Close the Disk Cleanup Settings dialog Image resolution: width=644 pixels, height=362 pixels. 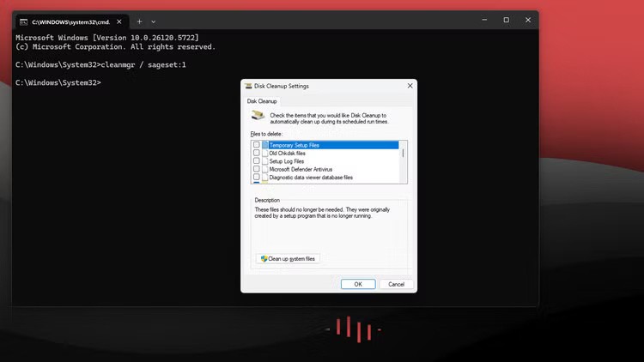point(410,86)
